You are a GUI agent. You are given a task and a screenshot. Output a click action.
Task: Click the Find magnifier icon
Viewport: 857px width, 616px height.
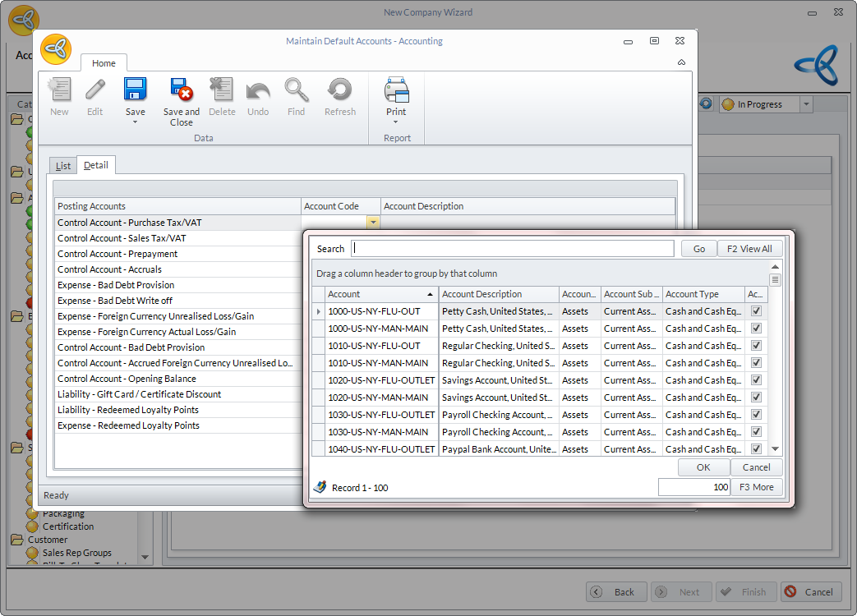point(296,90)
